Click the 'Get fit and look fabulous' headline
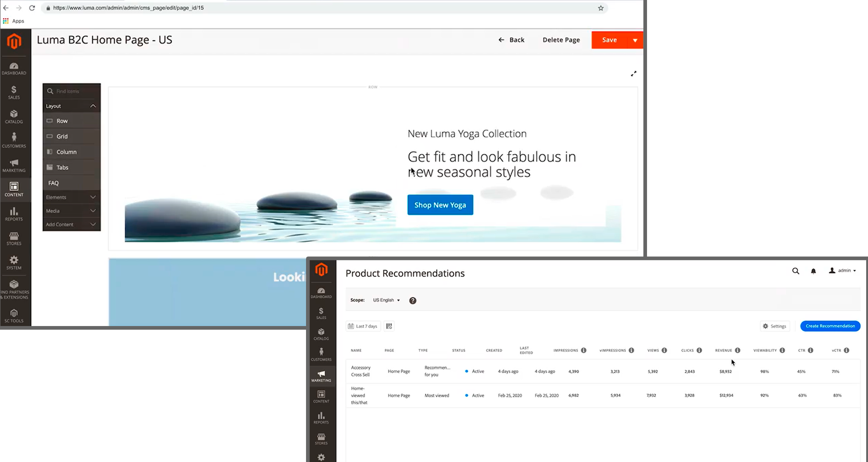The height and width of the screenshot is (462, 868). 492,164
